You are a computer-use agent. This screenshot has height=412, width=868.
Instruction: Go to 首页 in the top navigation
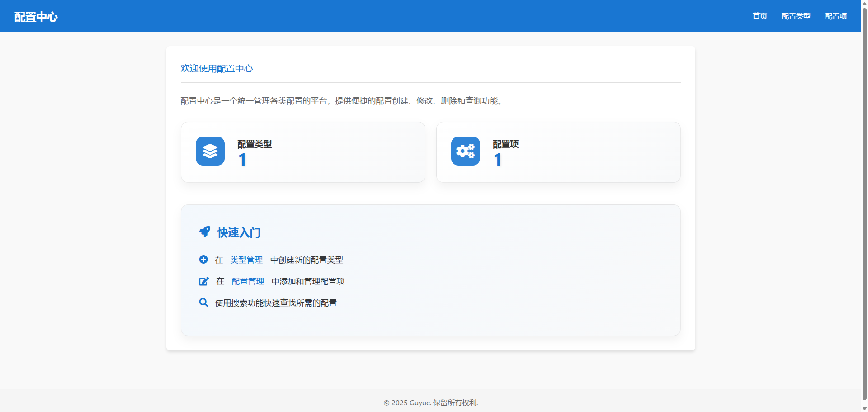tap(759, 16)
